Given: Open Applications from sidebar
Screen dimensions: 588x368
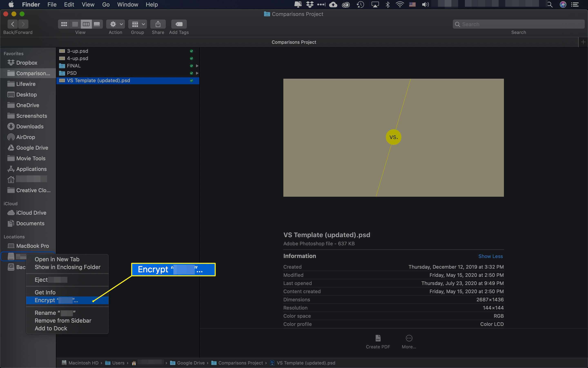Looking at the screenshot, I should tap(31, 169).
